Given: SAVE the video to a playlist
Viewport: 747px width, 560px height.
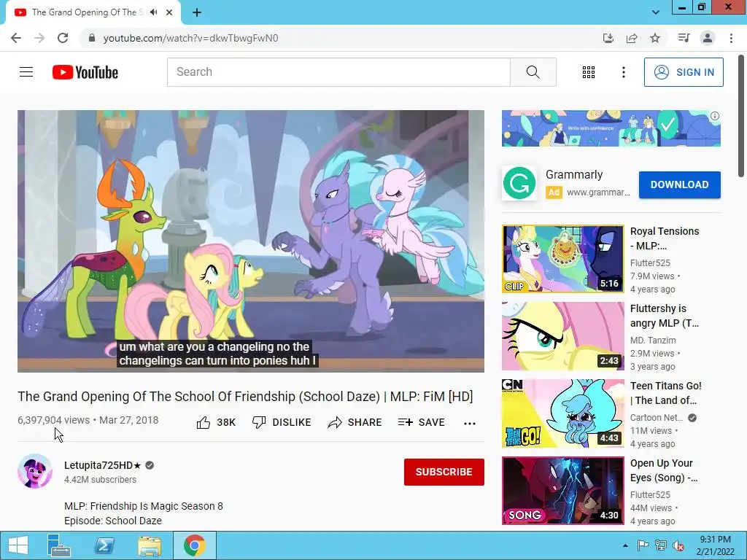Looking at the screenshot, I should pyautogui.click(x=421, y=422).
